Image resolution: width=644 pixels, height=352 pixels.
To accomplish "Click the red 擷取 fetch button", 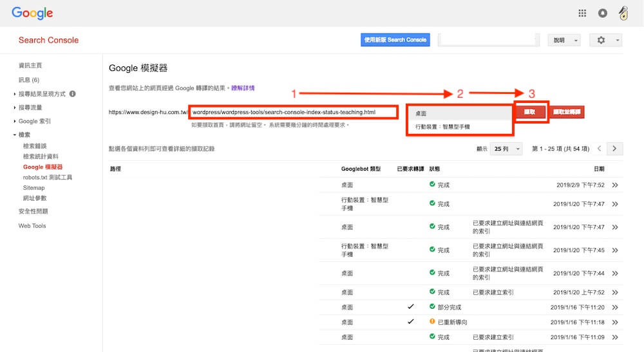I will coord(530,112).
